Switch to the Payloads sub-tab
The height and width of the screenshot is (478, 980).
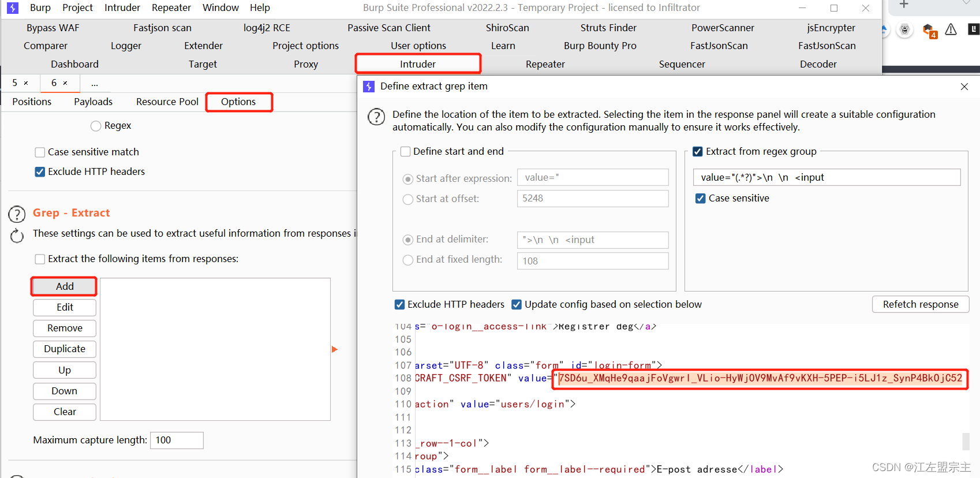click(x=93, y=102)
